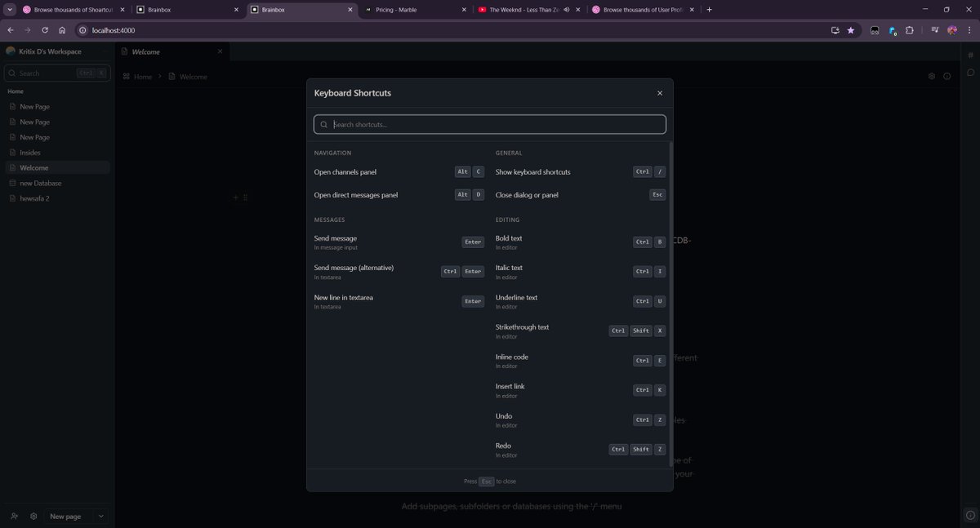The image size is (980, 528).
Task: Open Kritix D's Workspace switcher
Action: point(56,51)
